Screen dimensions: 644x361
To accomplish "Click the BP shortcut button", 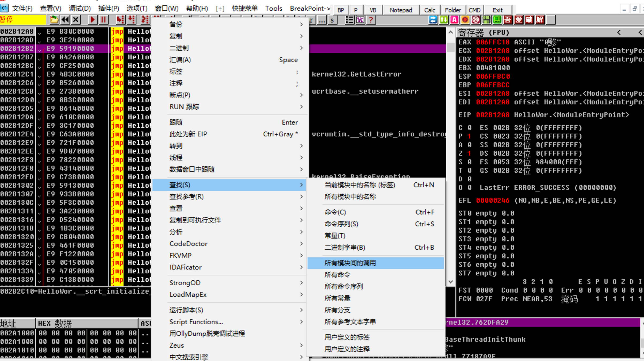I will click(340, 10).
